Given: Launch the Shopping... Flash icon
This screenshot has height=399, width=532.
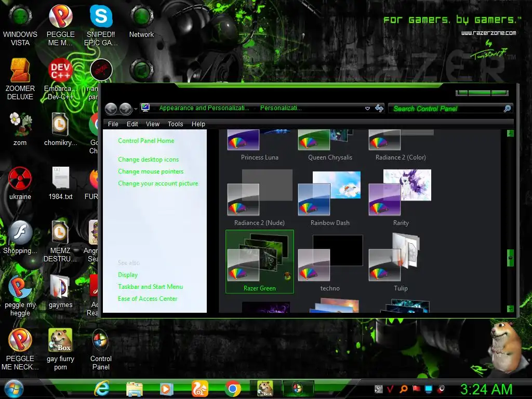Looking at the screenshot, I should [20, 237].
